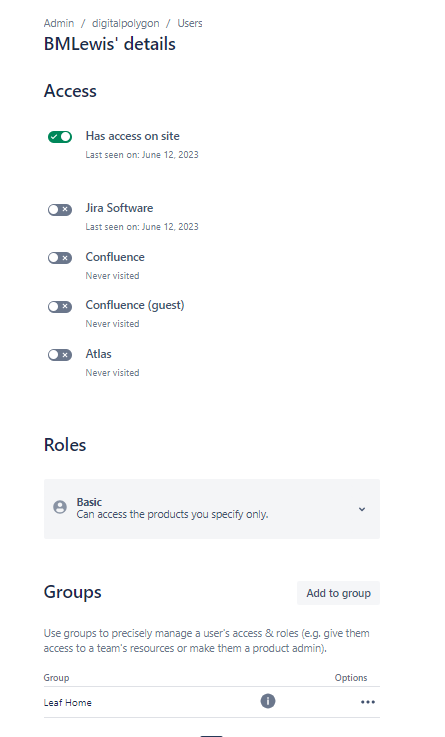445x737 pixels.
Task: Click the Jira Software product label
Action: pyautogui.click(x=119, y=208)
